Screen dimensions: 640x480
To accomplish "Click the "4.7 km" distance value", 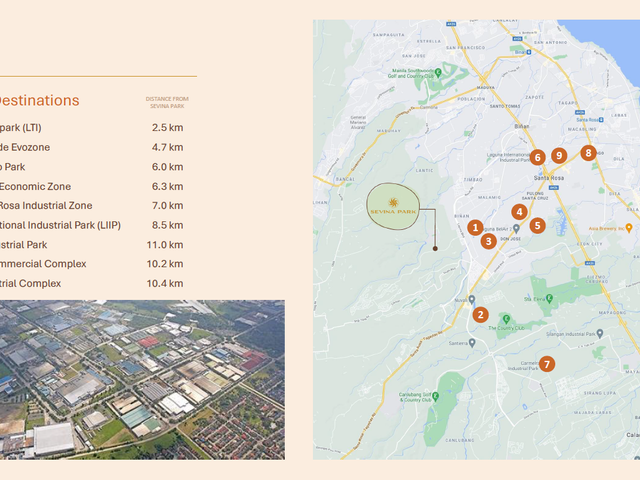I will pos(167,147).
